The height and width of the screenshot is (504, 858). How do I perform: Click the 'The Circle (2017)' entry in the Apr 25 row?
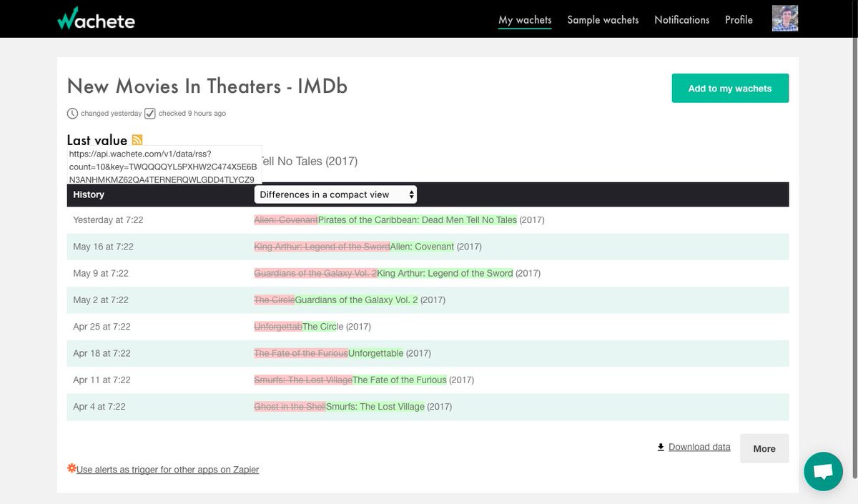point(337,327)
